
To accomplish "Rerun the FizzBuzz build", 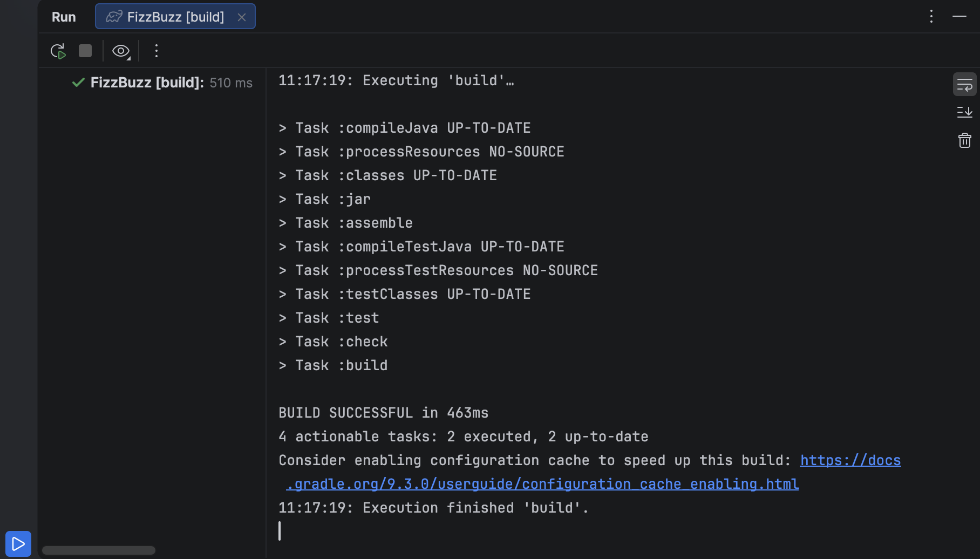I will 58,51.
